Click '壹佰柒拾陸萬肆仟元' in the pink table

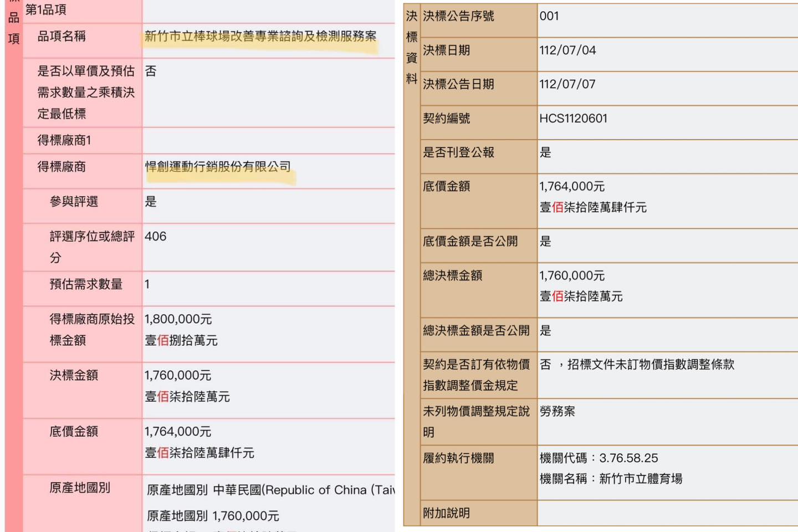(199, 452)
